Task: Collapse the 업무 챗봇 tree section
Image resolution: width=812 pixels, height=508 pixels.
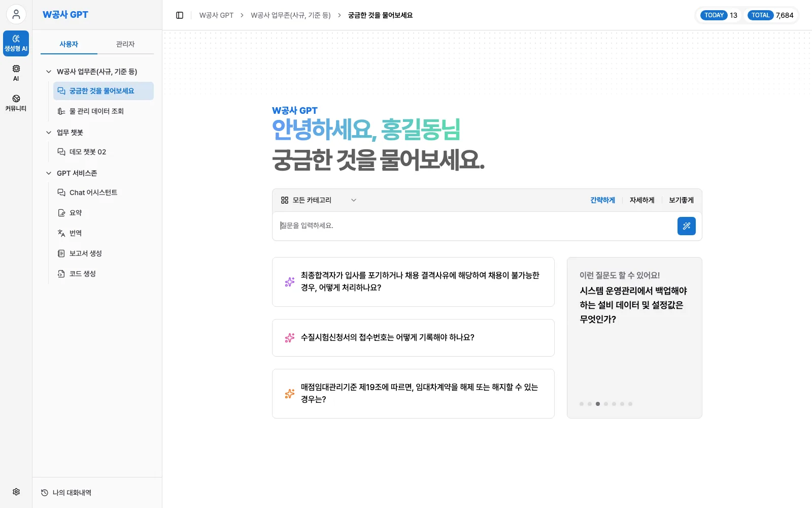Action: (x=49, y=133)
